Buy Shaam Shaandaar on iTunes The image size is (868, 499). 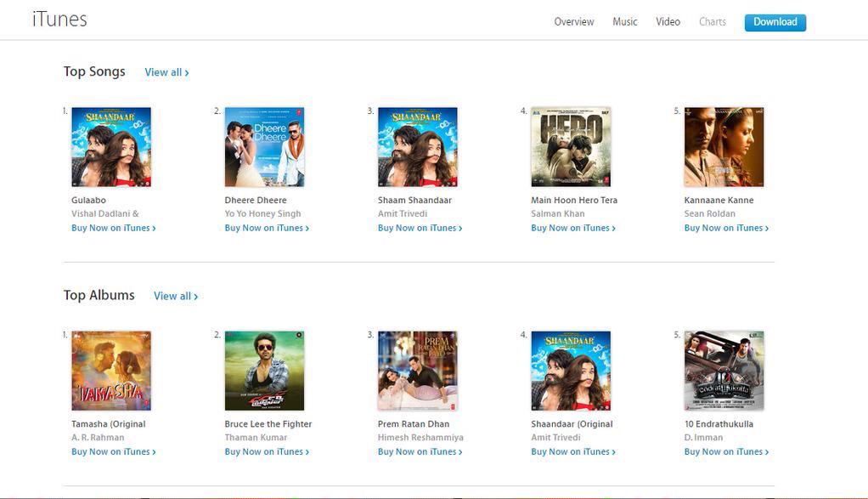(420, 228)
